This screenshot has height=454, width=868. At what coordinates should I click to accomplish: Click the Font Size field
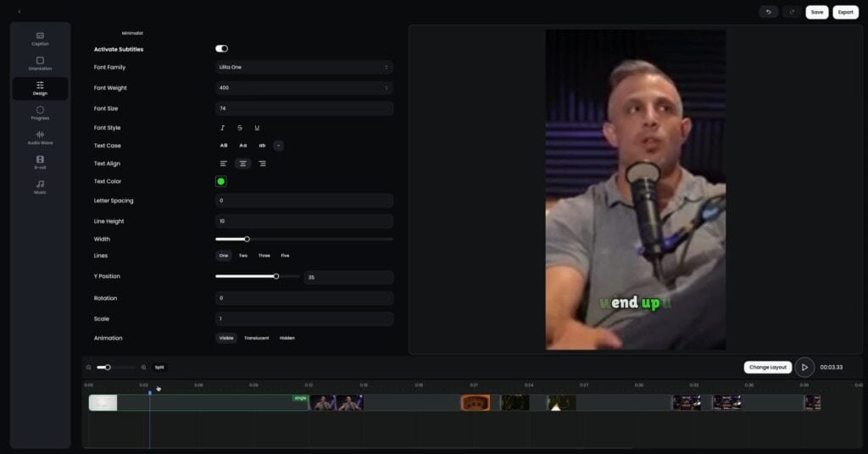(304, 108)
